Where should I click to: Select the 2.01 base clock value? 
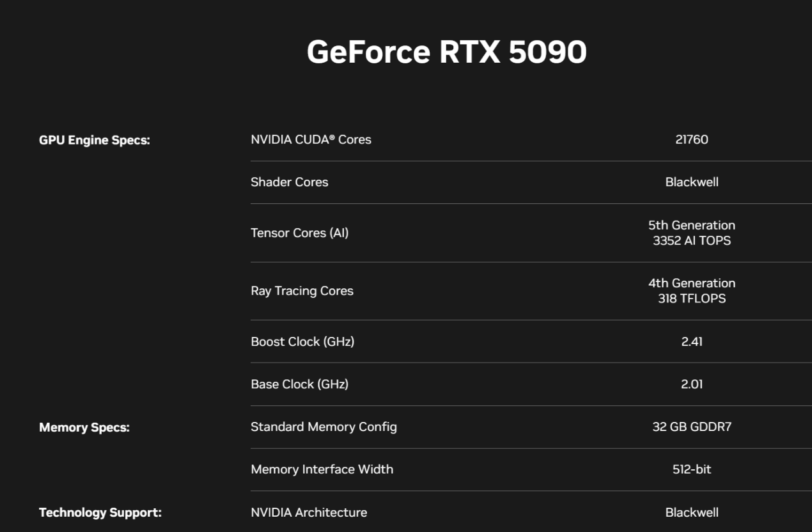pyautogui.click(x=692, y=384)
